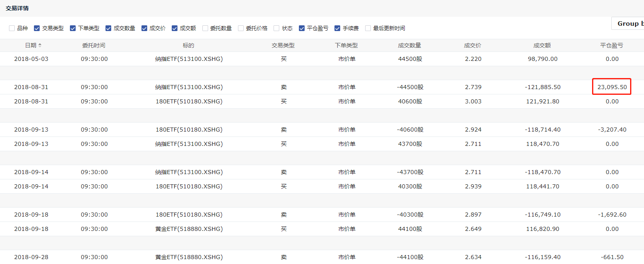Click the -116,749.10 amount cell
Screen dimensions: 644x264
543,215
